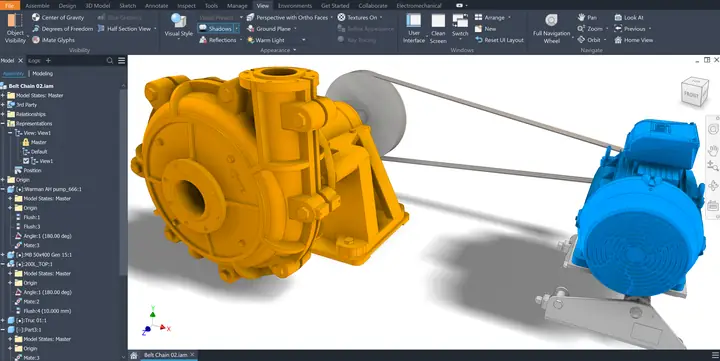Open the Inspect ribbon tab

coord(186,6)
